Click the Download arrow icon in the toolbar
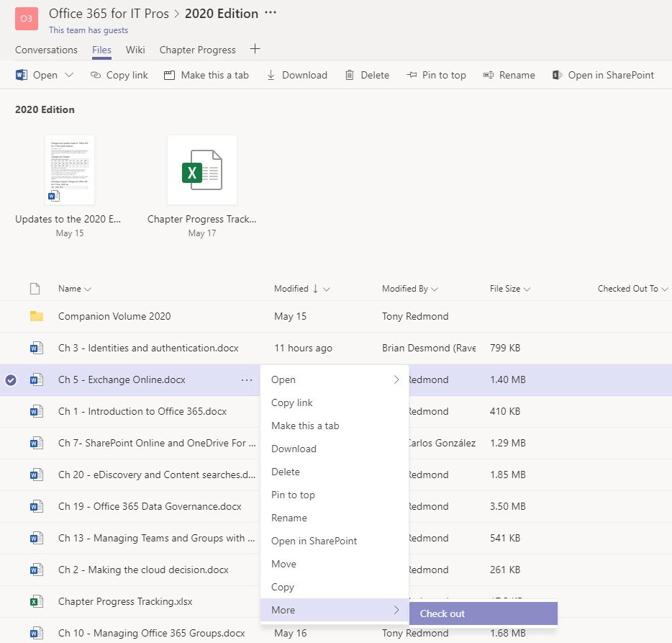Viewport: 672px width, 643px height. [x=271, y=75]
